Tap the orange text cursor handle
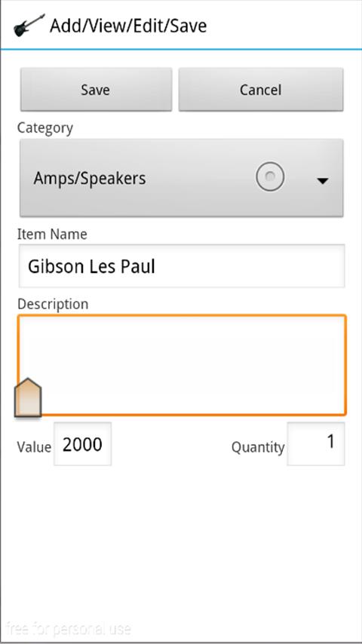The width and height of the screenshot is (362, 644). (x=28, y=397)
